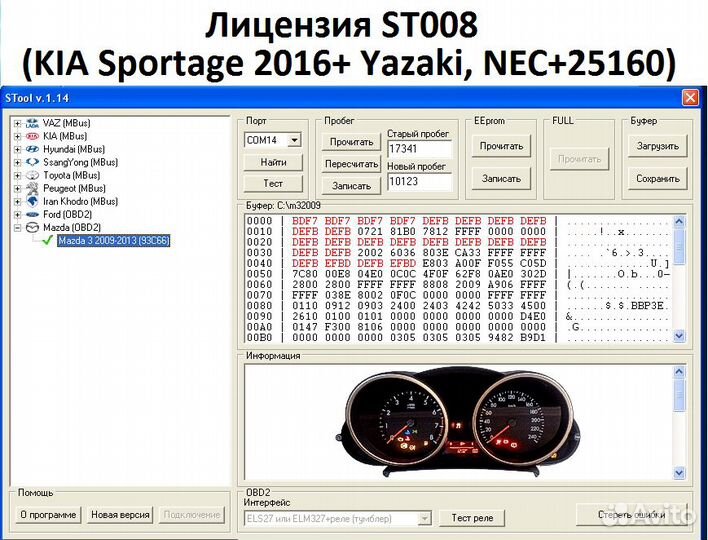The width and height of the screenshot is (708, 540).
Task: Click the Сохранить buffer button
Action: click(x=657, y=179)
